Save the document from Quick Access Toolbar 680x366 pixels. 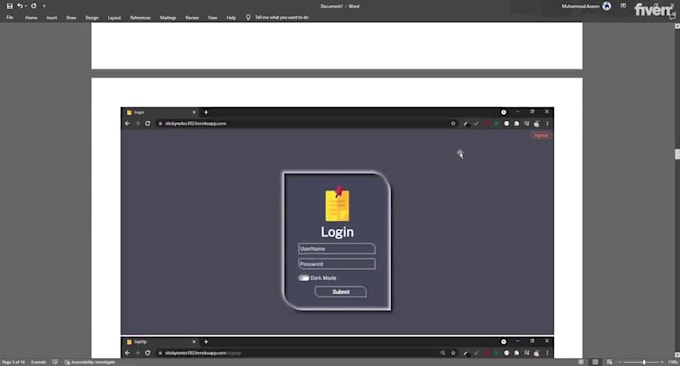pos(10,6)
